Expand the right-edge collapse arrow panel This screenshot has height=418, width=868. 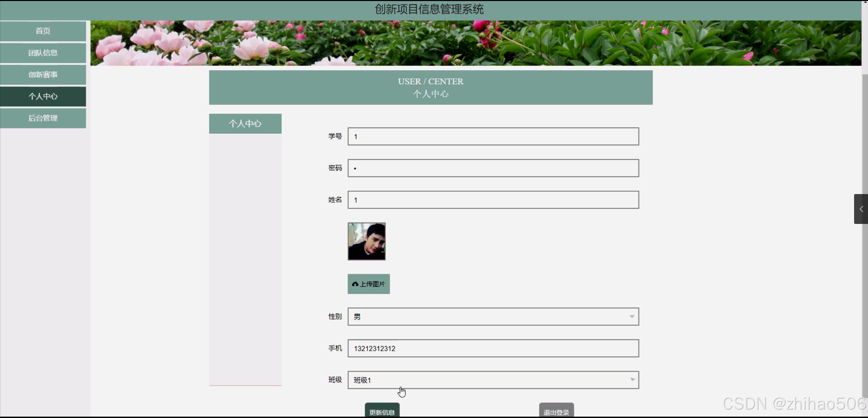[861, 209]
